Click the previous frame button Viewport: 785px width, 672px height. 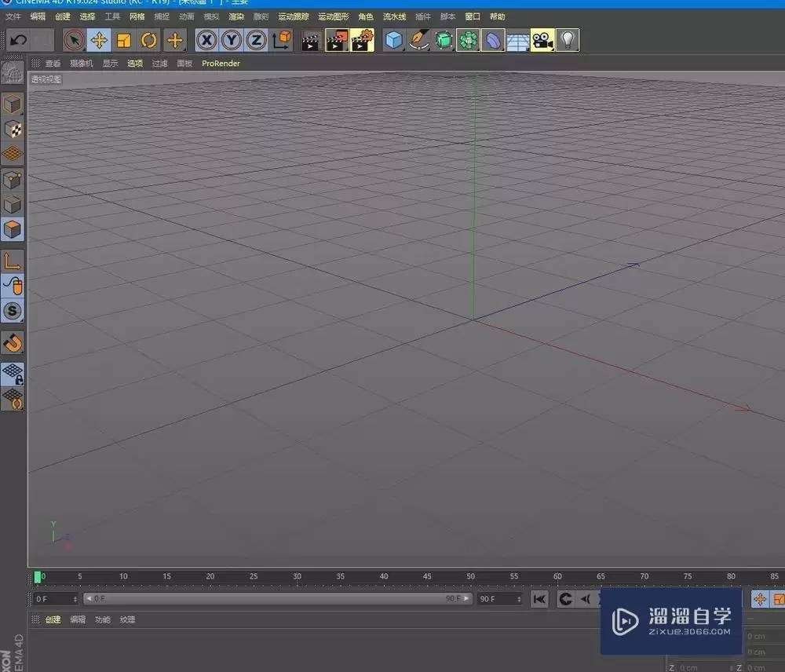(586, 600)
